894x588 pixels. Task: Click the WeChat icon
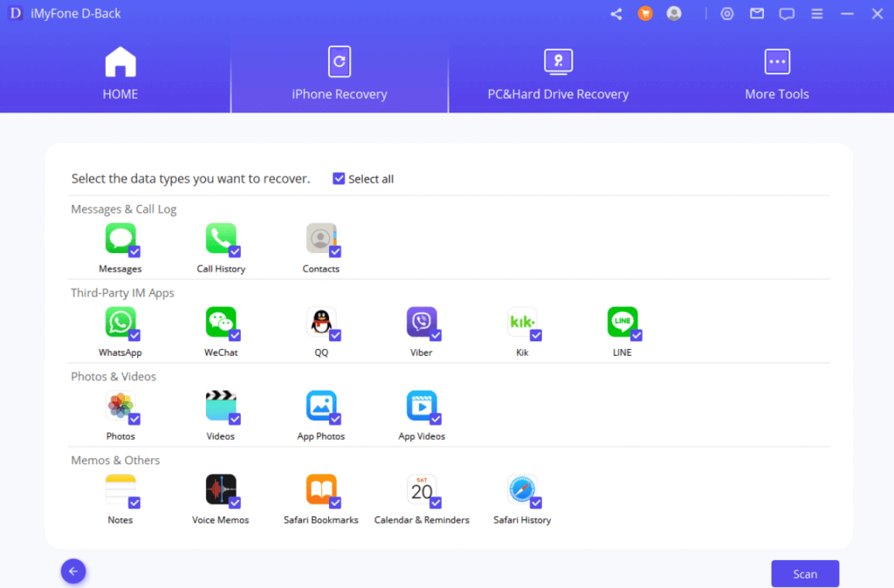(x=221, y=321)
